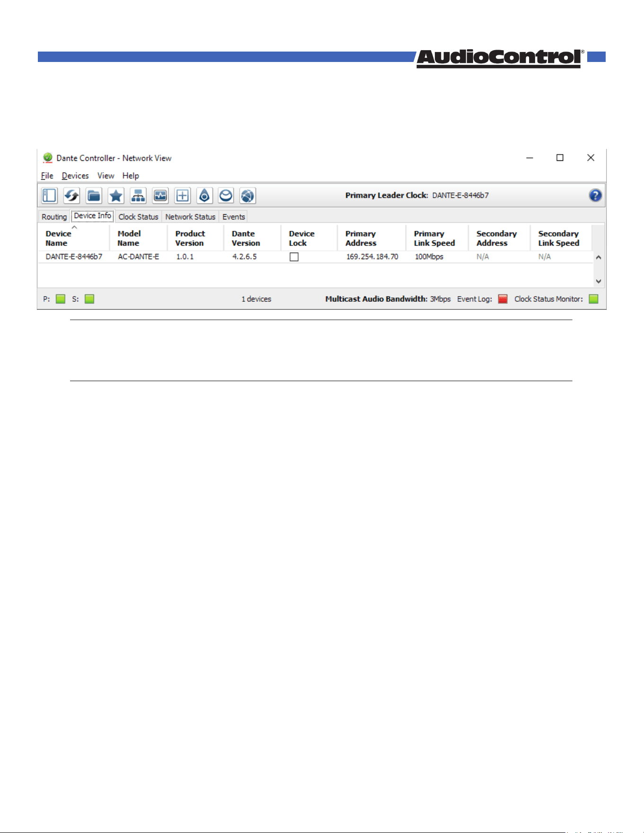Click the droplet-shaped toolbar icon
This screenshot has height=833, width=644.
coord(204,195)
